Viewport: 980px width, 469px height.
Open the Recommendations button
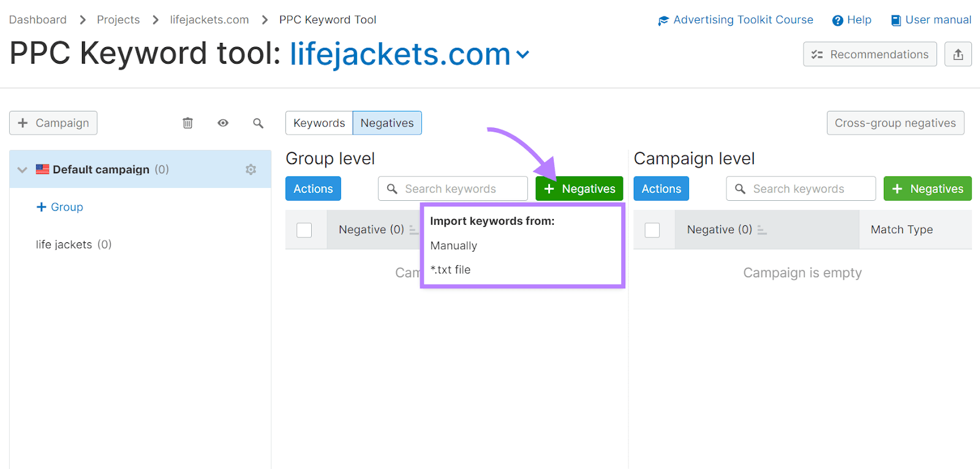[870, 54]
